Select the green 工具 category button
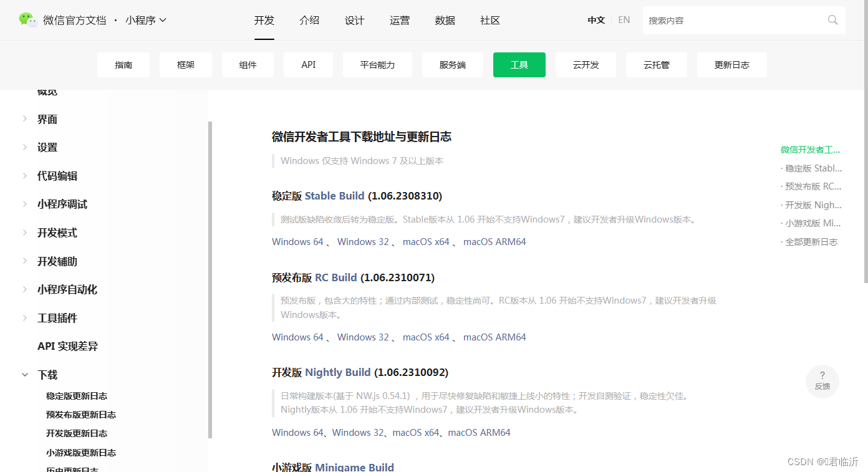The image size is (868, 472). point(519,65)
